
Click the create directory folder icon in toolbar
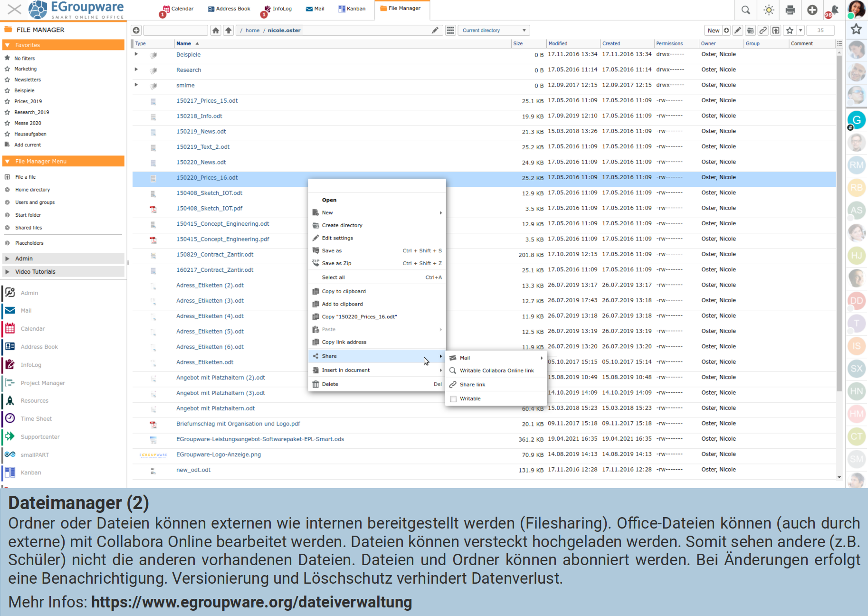750,30
